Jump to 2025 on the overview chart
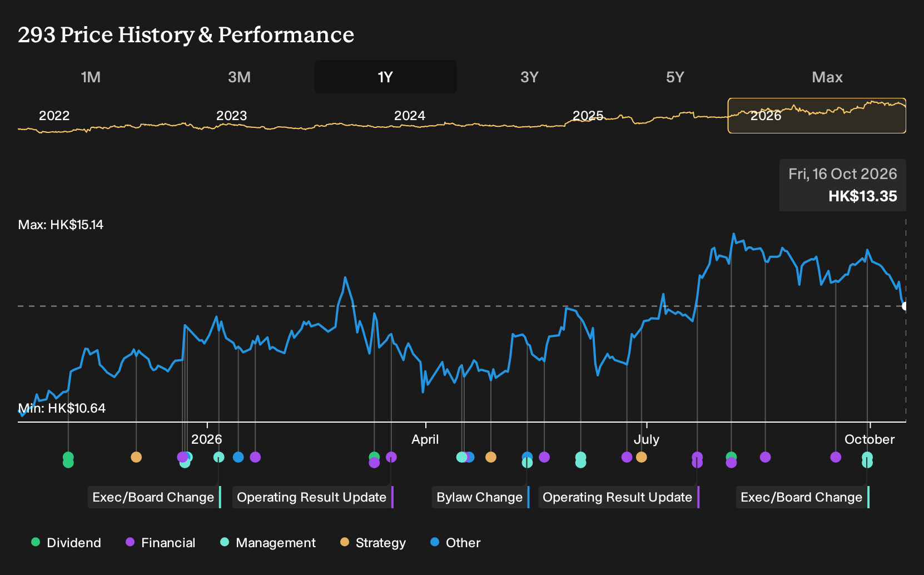The width and height of the screenshot is (924, 575). coord(588,116)
